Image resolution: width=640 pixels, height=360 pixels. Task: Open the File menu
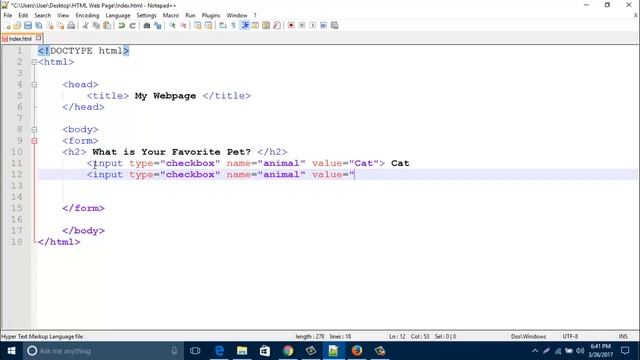point(8,15)
